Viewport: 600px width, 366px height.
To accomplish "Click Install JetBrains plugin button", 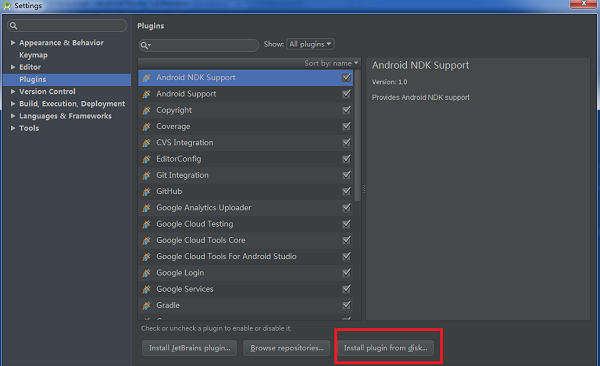I will click(189, 348).
